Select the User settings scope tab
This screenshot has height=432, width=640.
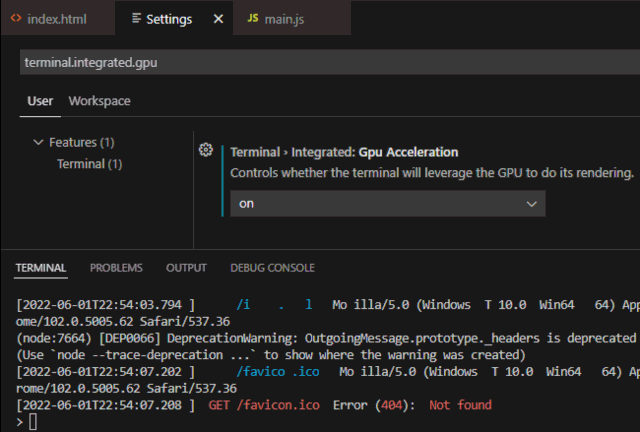40,101
